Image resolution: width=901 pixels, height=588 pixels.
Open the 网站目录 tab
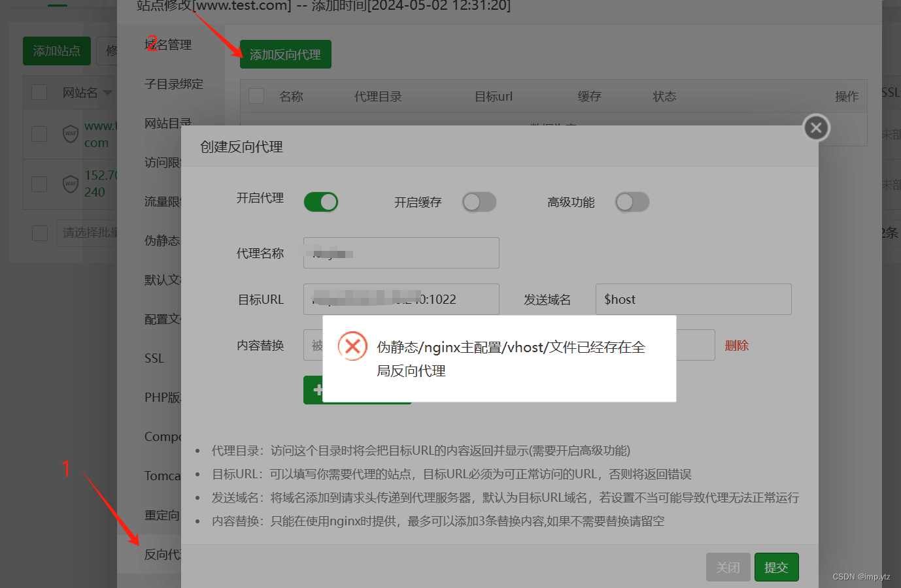pyautogui.click(x=168, y=123)
